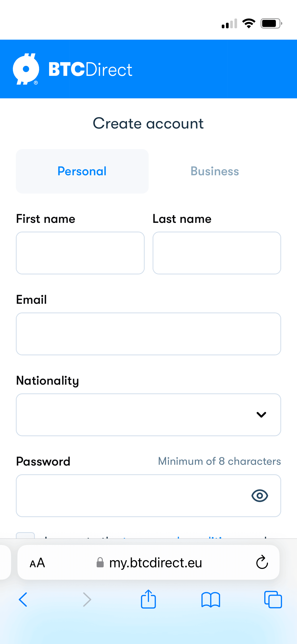This screenshot has height=644, width=297.
Task: Open the AA reader view menu
Action: point(37,563)
